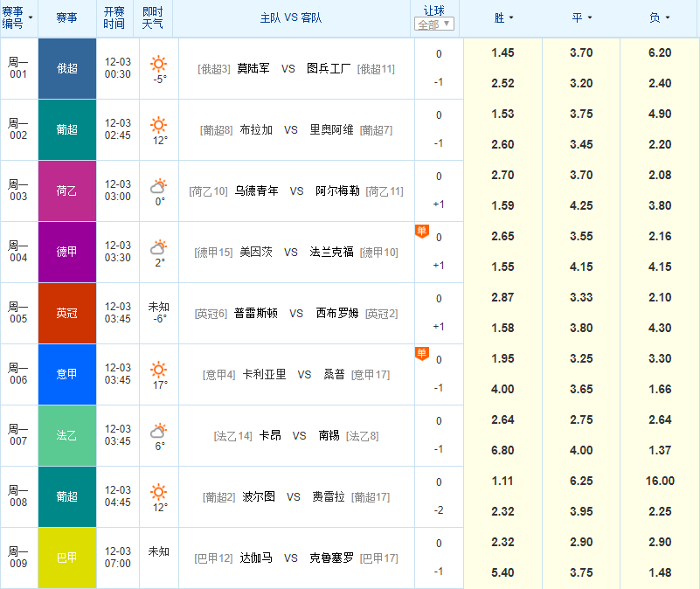Open team 卡利亚里 link
The height and width of the screenshot is (589, 700).
264,374
